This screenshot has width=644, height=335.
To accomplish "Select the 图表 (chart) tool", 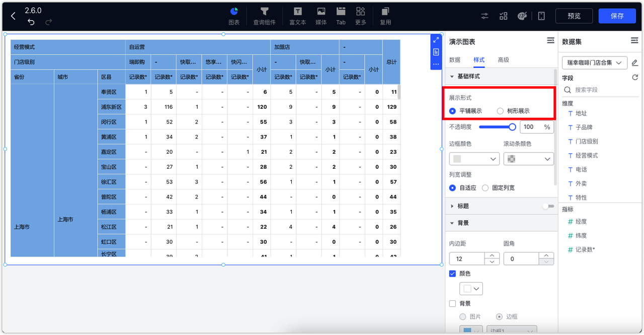I will point(233,16).
